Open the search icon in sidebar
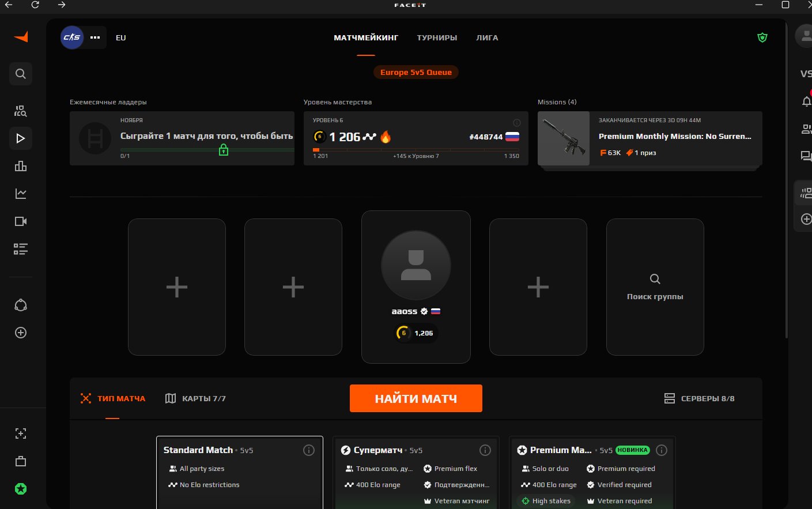 tap(21, 74)
